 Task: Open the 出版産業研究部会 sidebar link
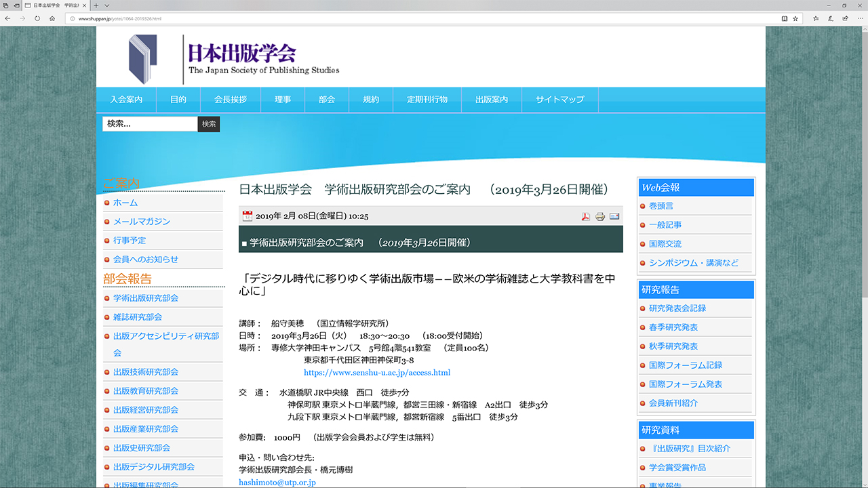146,429
